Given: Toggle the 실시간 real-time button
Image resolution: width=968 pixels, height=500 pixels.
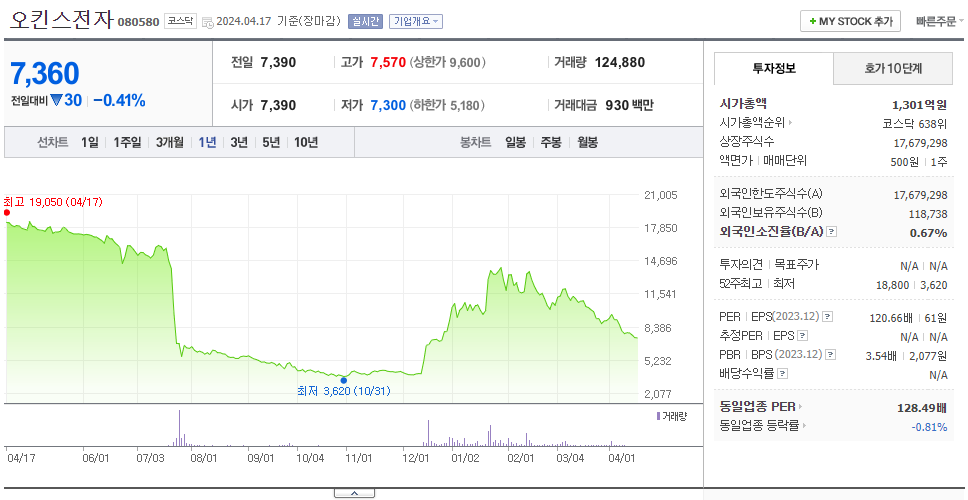Looking at the screenshot, I should pos(365,22).
